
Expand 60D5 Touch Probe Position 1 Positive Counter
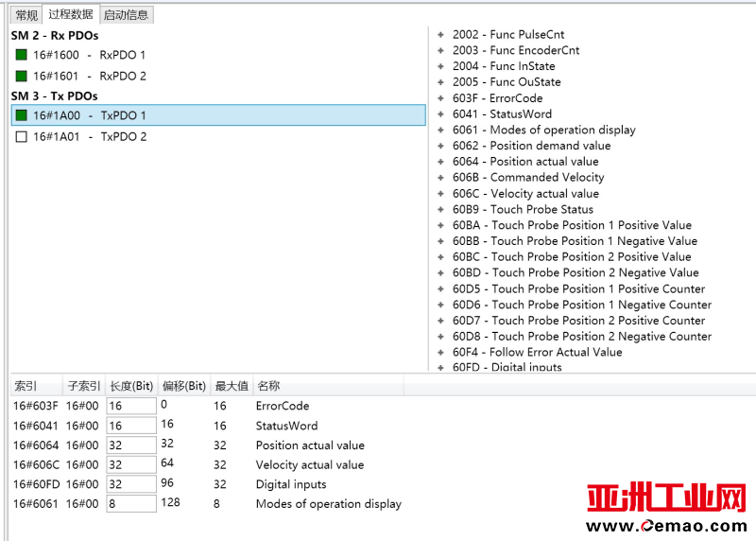(440, 289)
